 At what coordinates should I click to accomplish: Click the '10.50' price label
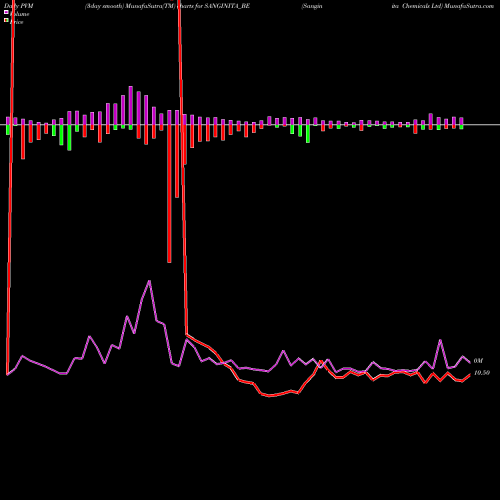pos(482,373)
